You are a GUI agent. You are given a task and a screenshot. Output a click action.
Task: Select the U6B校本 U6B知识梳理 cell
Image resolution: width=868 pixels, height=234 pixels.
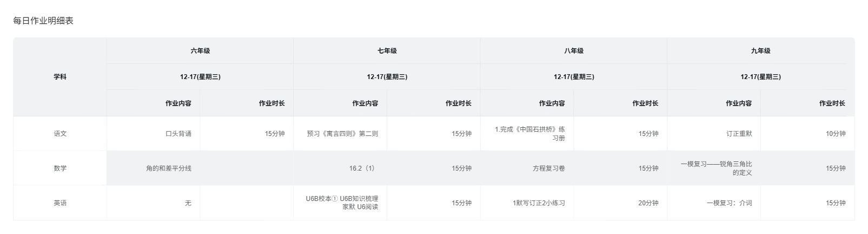[x=342, y=203]
